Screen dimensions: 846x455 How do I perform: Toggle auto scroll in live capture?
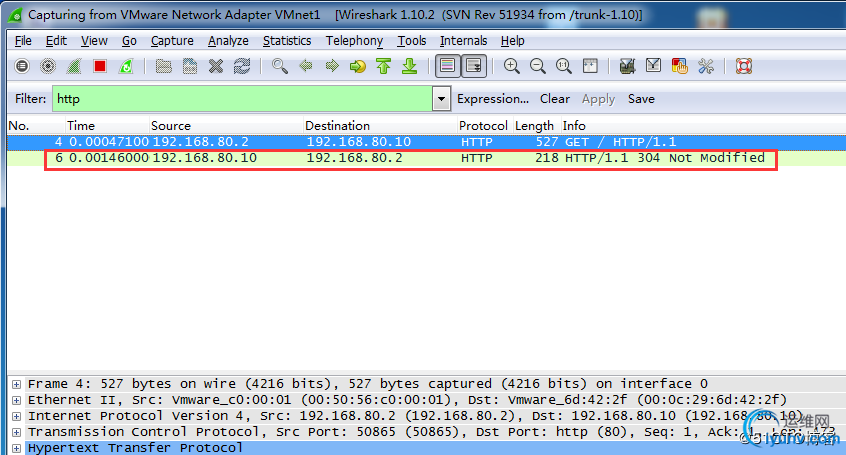pos(474,66)
